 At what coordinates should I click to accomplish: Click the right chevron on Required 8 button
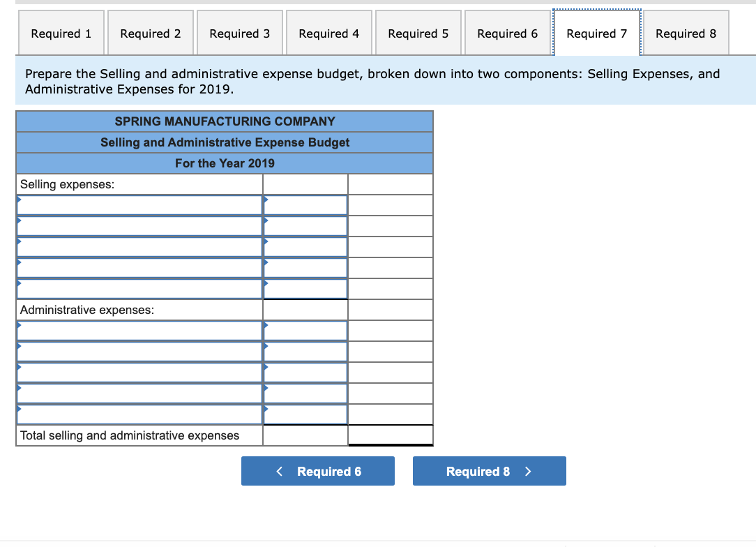coord(528,471)
